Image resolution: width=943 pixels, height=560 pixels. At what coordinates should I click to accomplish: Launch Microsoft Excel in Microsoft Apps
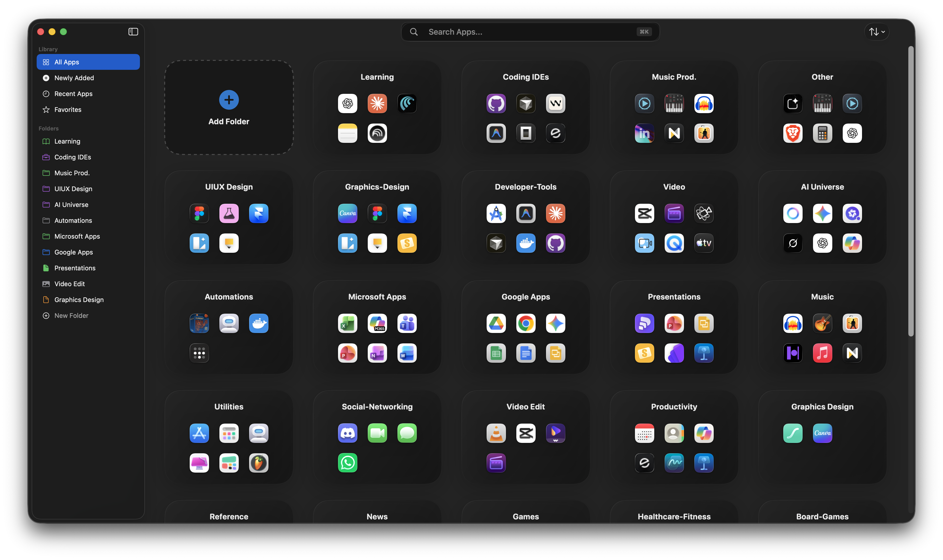[347, 323]
